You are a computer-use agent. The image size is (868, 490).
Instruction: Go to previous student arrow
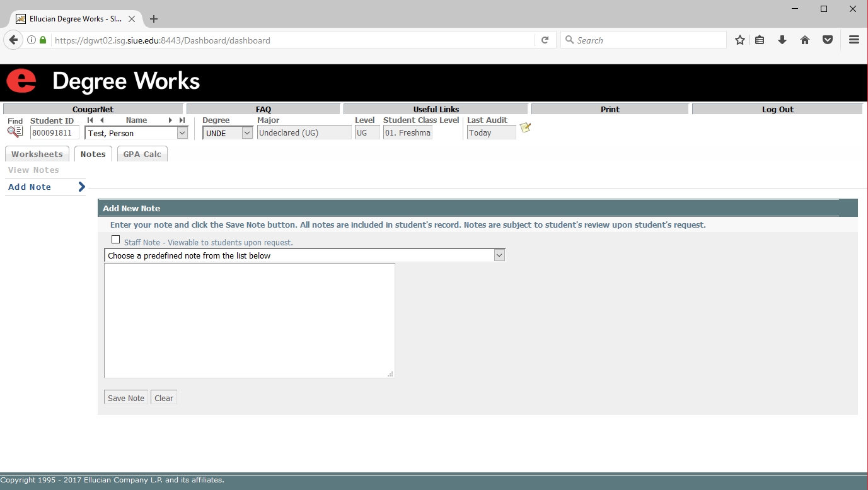(x=101, y=120)
